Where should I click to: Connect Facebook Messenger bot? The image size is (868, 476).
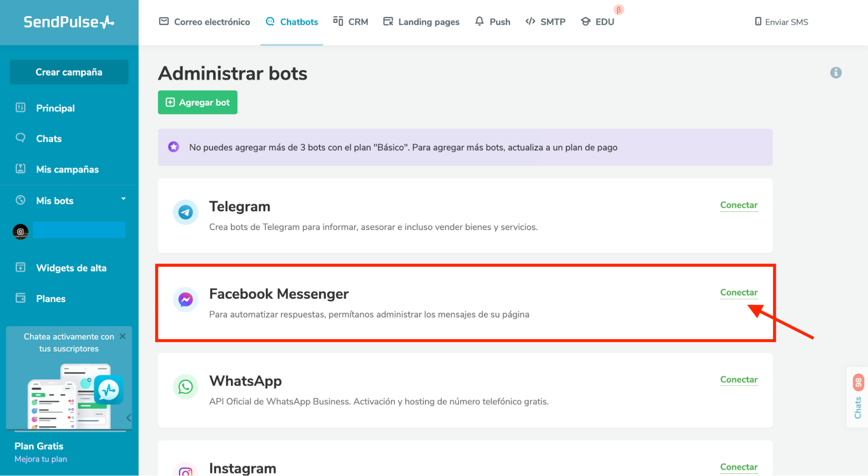pyautogui.click(x=739, y=292)
